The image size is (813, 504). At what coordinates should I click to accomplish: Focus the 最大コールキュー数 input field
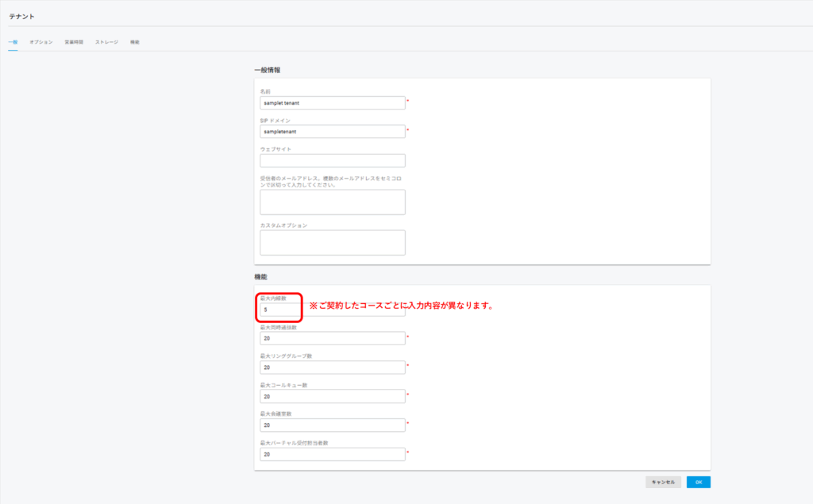pyautogui.click(x=332, y=396)
